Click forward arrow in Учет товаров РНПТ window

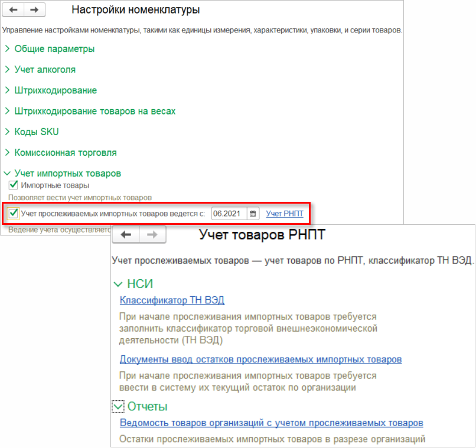(152, 234)
